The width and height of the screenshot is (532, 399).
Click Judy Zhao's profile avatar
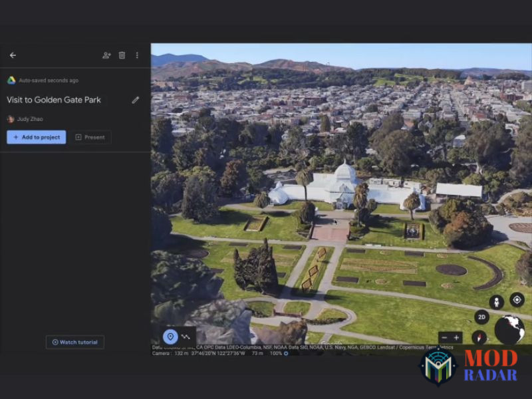point(10,118)
